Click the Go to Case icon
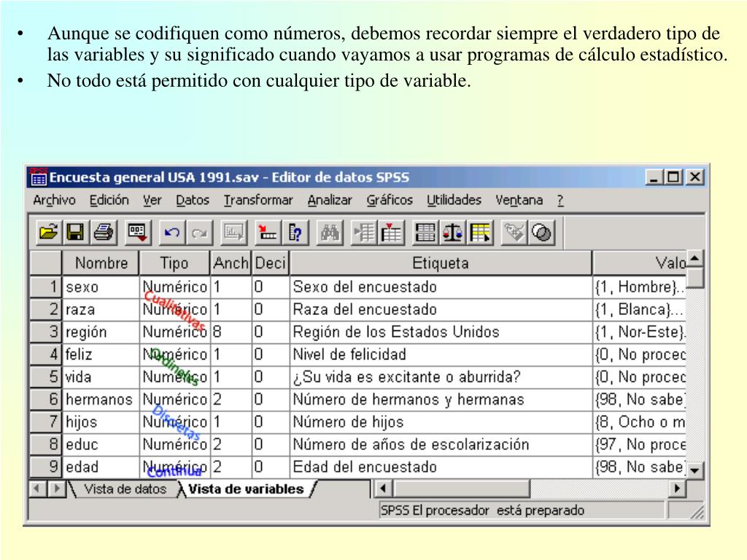747x560 pixels. (x=267, y=233)
